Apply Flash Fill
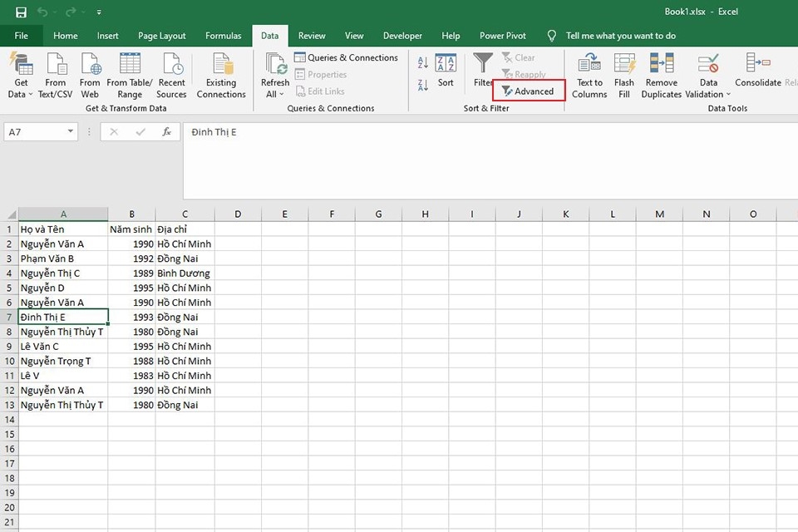 click(x=624, y=76)
